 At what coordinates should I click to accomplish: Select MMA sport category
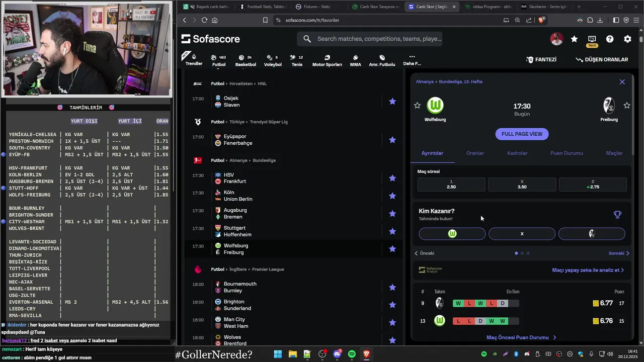coord(355,60)
